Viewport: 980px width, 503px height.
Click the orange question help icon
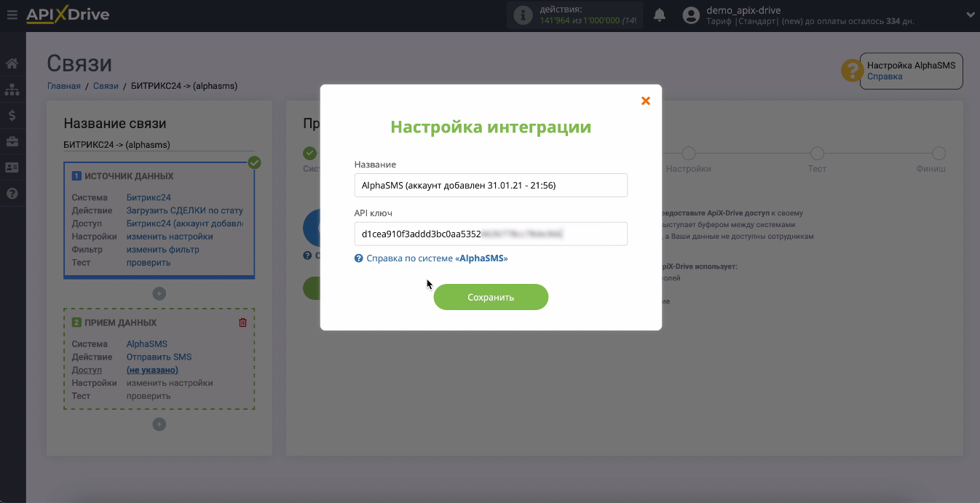851,71
